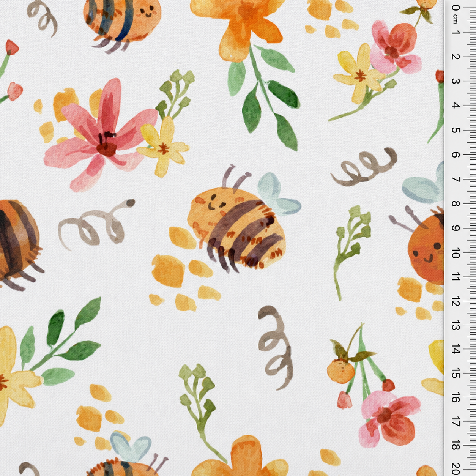Click the "2" mark on the ruler
The image size is (476, 476).
pos(456,57)
